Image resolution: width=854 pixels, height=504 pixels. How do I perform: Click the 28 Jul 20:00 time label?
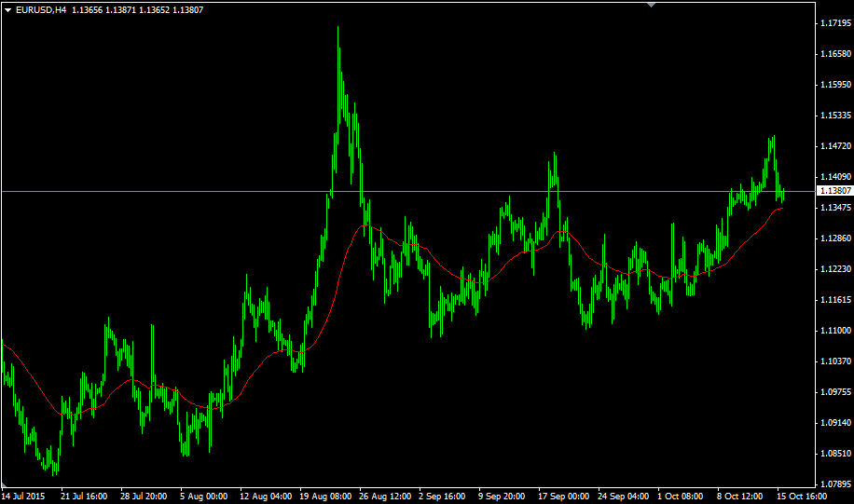click(x=144, y=497)
